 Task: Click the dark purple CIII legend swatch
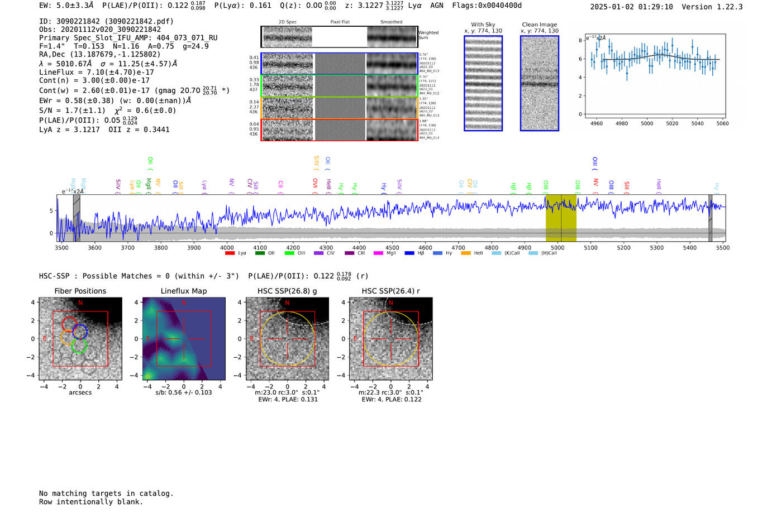pos(350,253)
